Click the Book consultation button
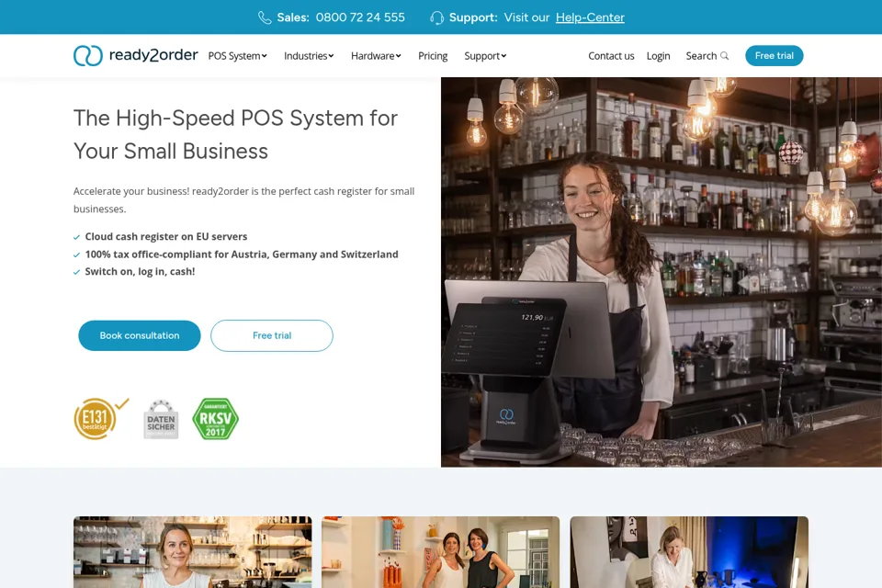Viewport: 882px width, 588px height. (x=140, y=335)
